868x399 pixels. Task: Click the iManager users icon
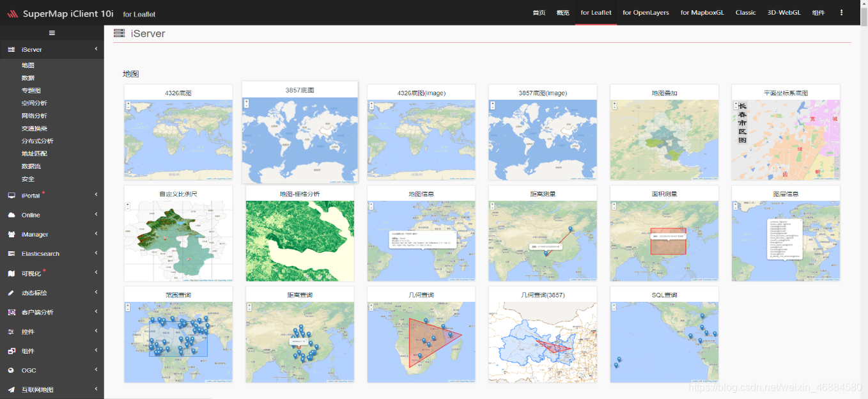click(x=12, y=235)
